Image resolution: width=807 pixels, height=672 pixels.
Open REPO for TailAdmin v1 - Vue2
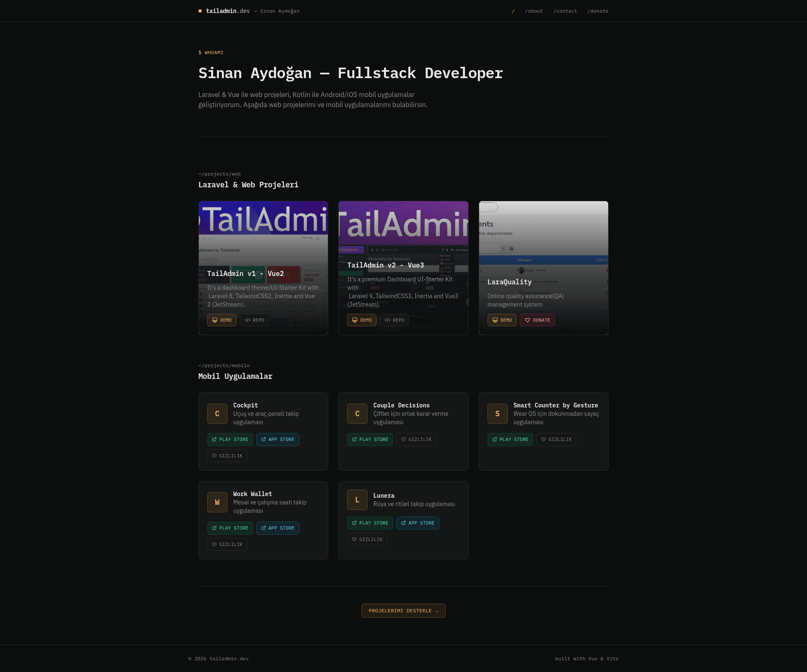click(x=254, y=320)
